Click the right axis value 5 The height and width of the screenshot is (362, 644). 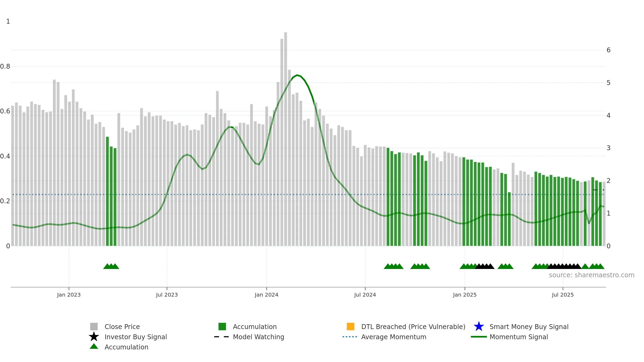(609, 83)
